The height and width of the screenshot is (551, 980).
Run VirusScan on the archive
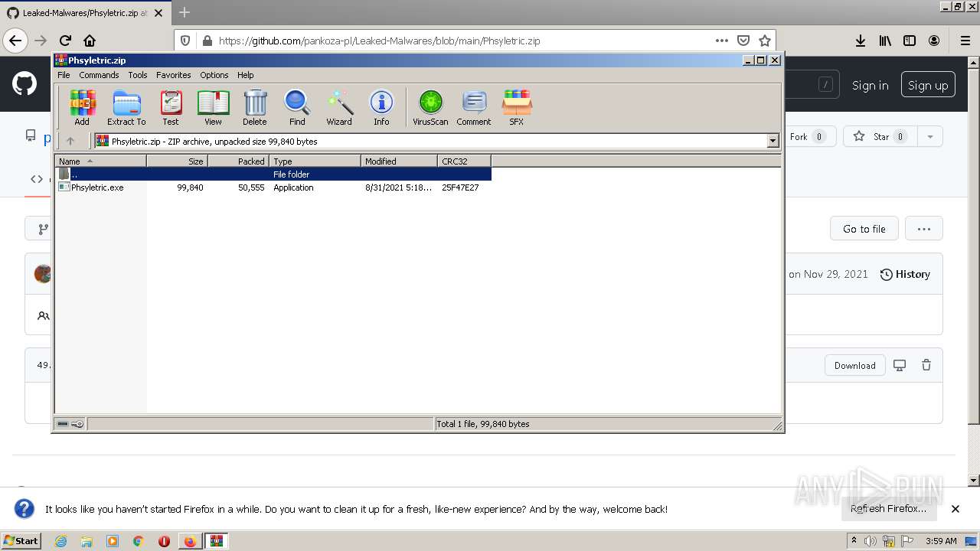point(430,107)
